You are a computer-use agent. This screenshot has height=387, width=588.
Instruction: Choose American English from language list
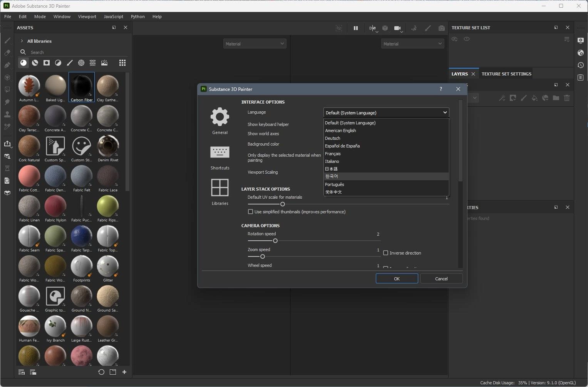click(386, 131)
